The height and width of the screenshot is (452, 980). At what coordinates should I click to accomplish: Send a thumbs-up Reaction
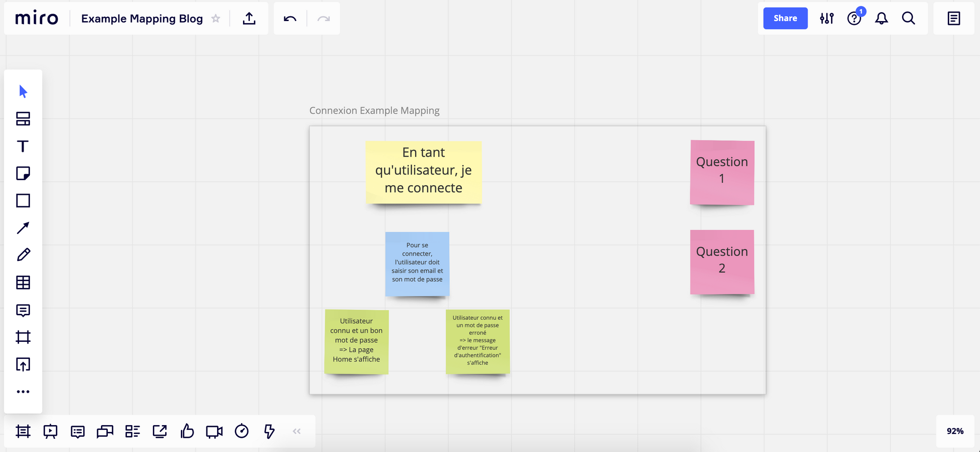tap(187, 431)
